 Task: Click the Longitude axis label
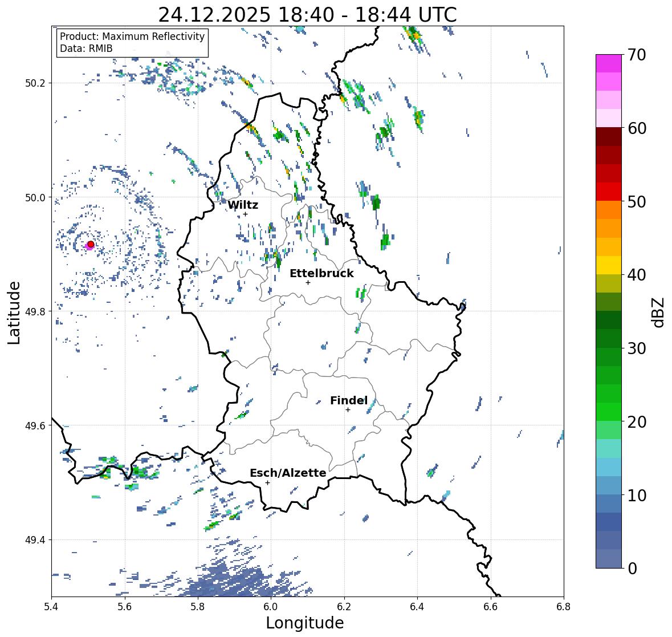[x=305, y=623]
